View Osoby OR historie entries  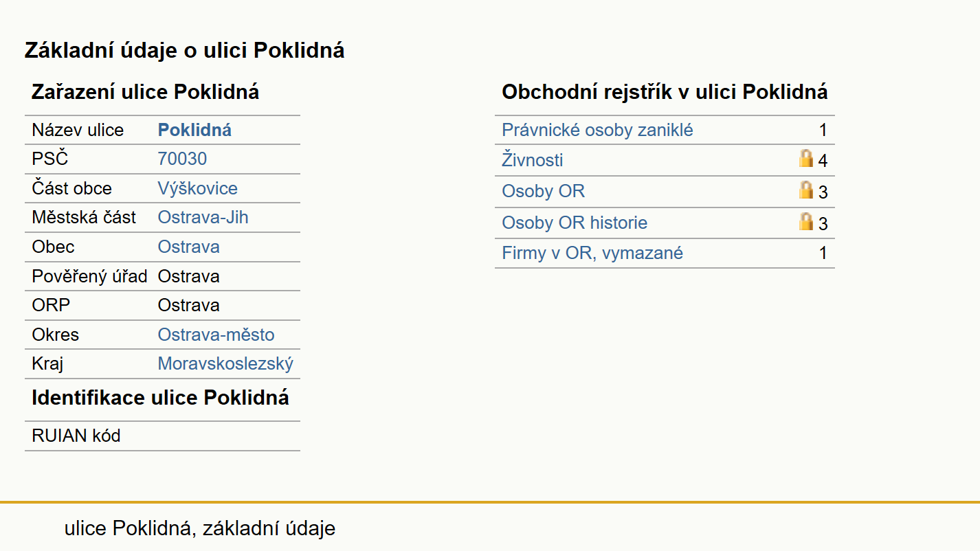[575, 223]
